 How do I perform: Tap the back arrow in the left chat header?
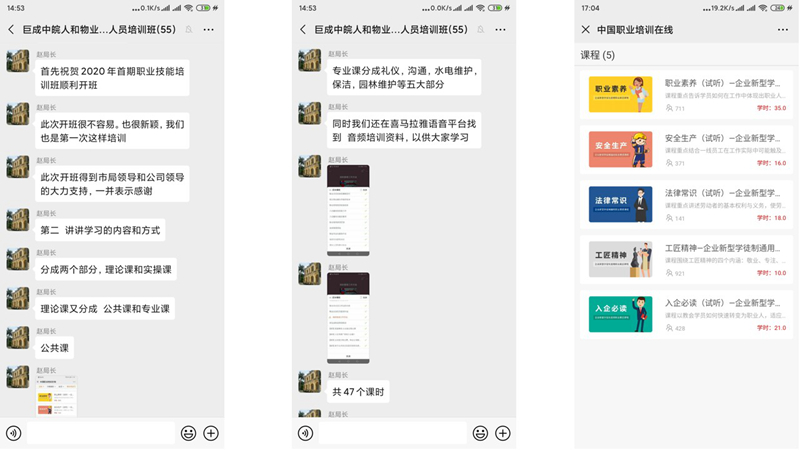(x=11, y=30)
